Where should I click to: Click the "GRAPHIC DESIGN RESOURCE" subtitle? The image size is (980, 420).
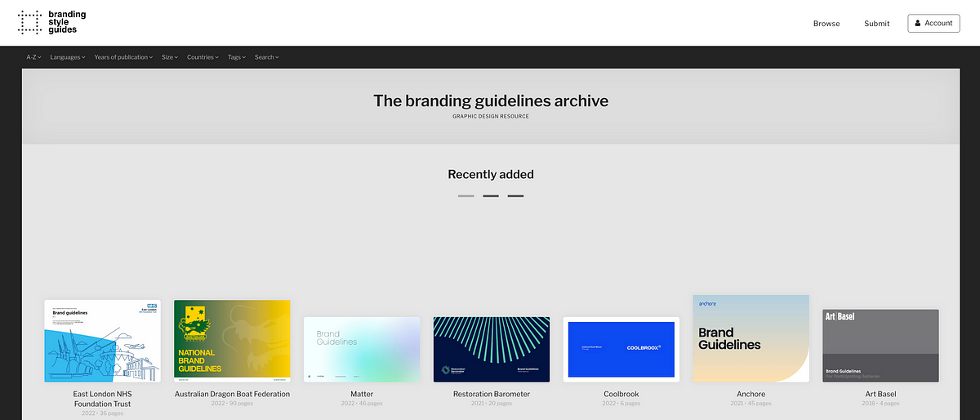[491, 116]
